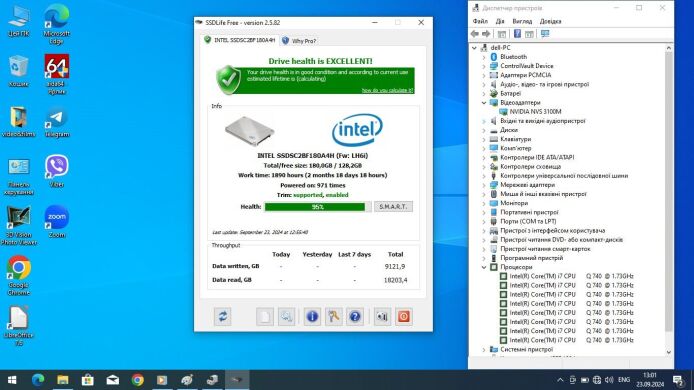The width and height of the screenshot is (694, 390).
Task: Select the Viber desktop shortcut
Action: (x=57, y=171)
